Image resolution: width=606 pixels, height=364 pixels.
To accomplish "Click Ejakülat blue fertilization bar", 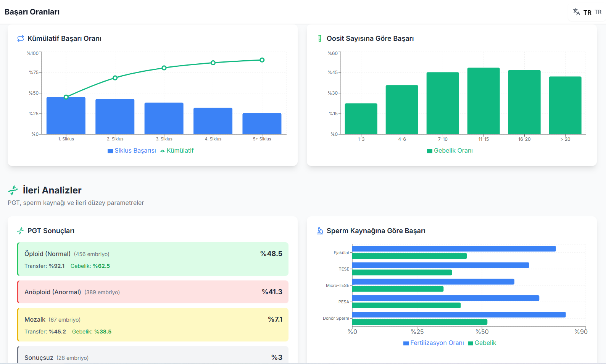I will (454, 249).
